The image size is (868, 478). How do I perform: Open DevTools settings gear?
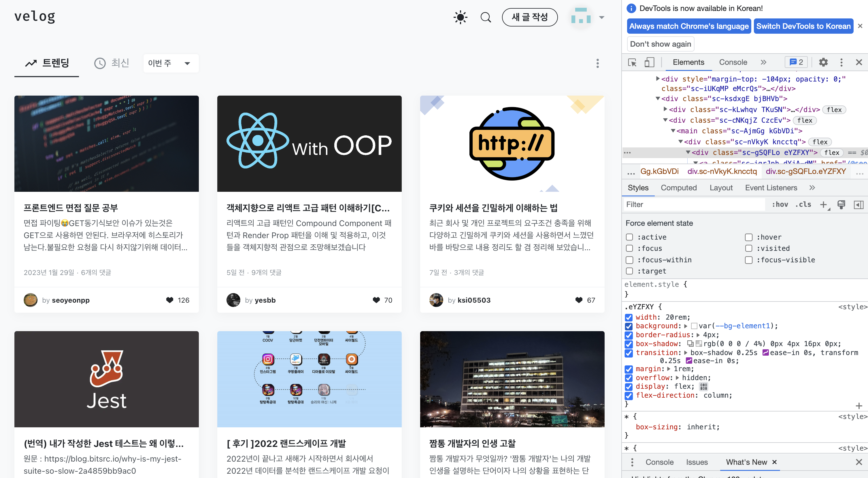(823, 62)
